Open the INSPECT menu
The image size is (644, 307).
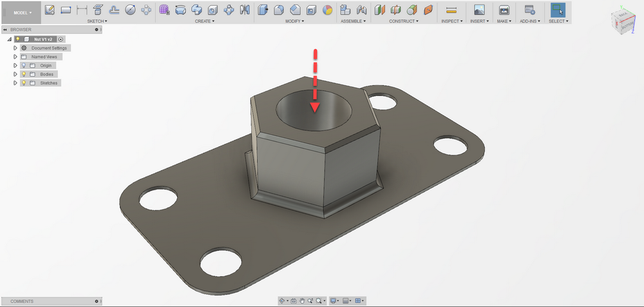pos(452,21)
